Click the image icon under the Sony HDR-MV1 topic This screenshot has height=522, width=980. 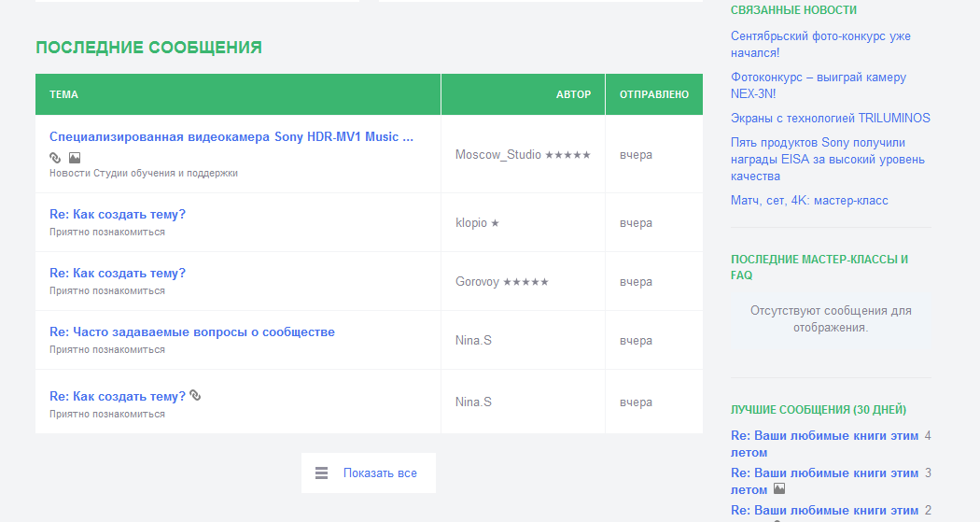75,158
